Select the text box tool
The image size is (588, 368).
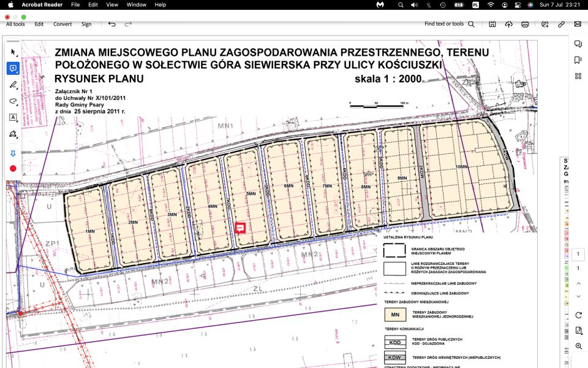pos(13,117)
